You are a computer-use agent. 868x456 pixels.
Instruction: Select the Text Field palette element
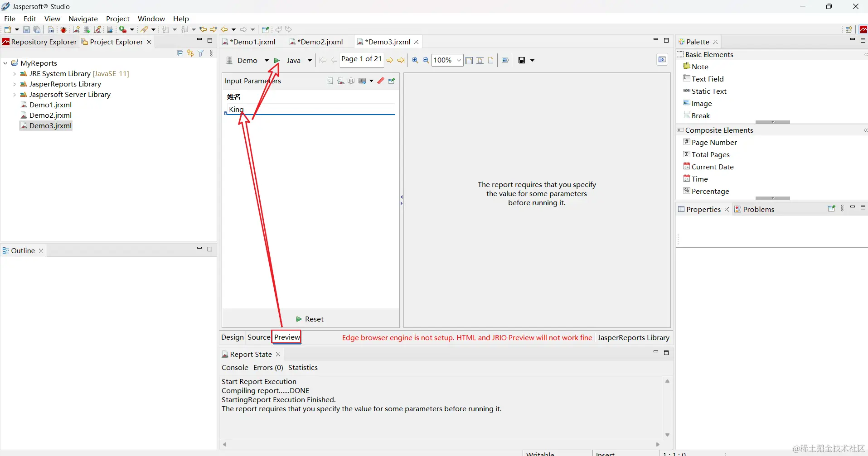pyautogui.click(x=703, y=79)
